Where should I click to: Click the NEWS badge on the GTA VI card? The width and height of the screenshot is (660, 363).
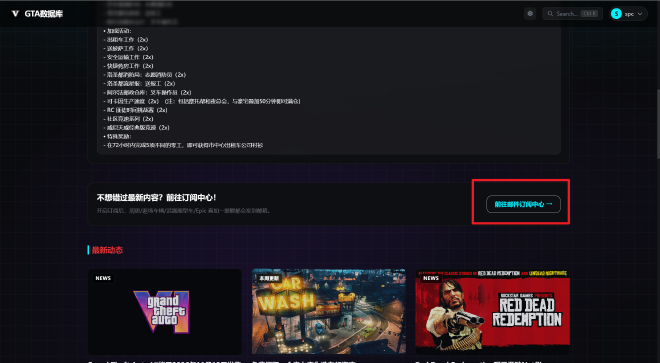[103, 278]
